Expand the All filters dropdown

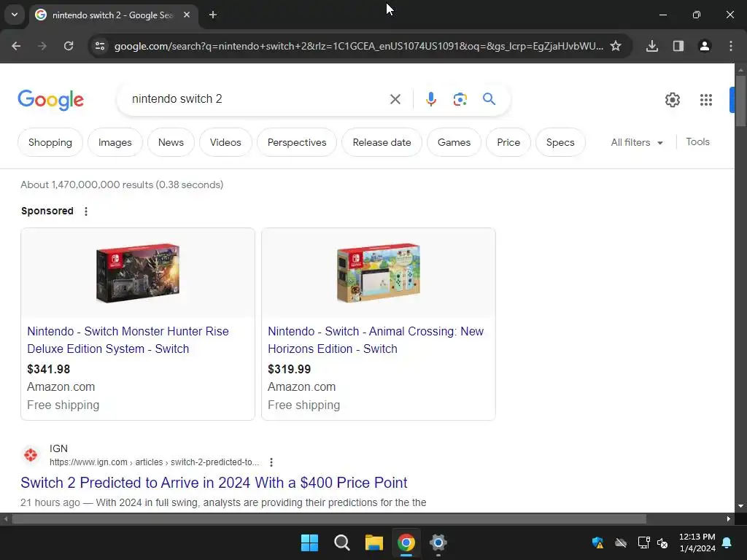(637, 142)
